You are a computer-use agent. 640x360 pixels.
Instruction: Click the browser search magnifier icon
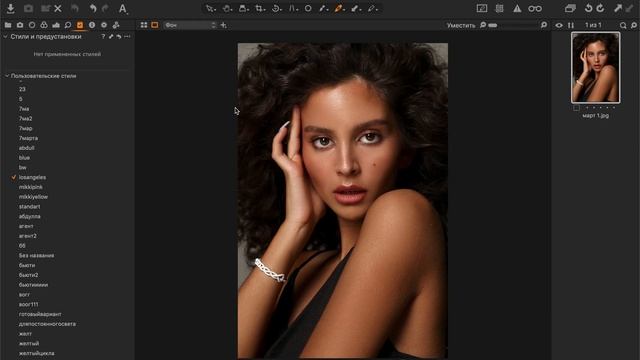623,25
